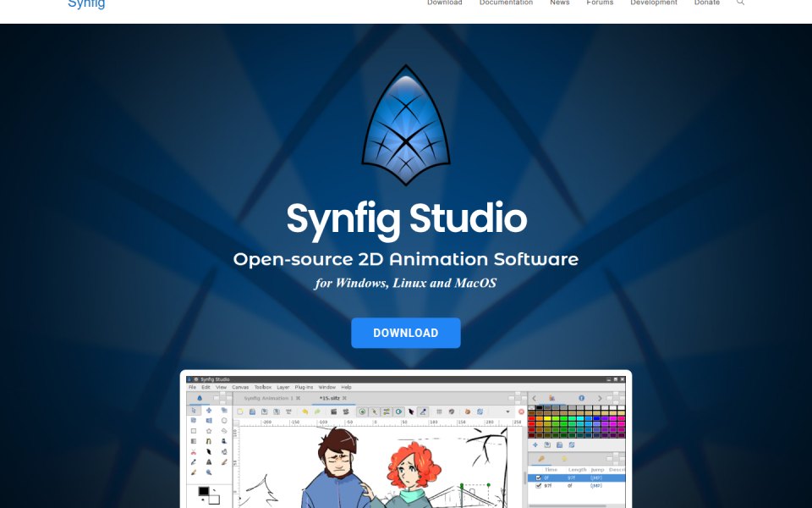Open Donate in the site navigation

point(707,3)
